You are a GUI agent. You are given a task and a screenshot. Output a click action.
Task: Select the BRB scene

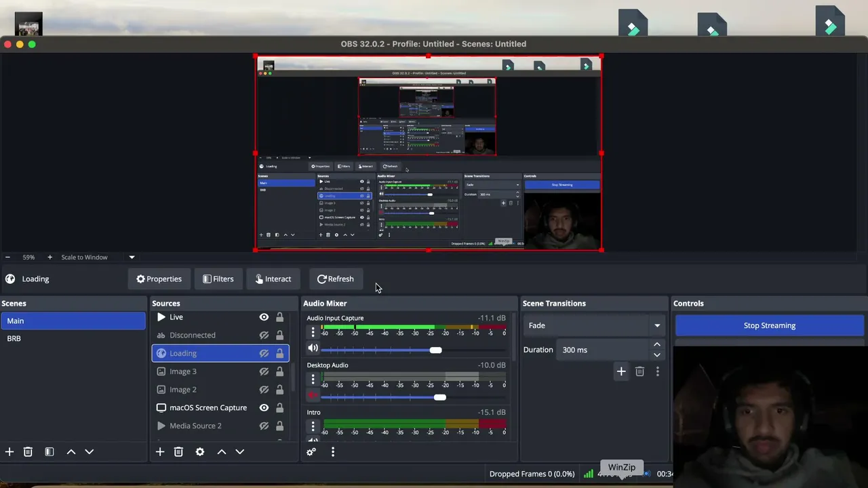pos(73,338)
